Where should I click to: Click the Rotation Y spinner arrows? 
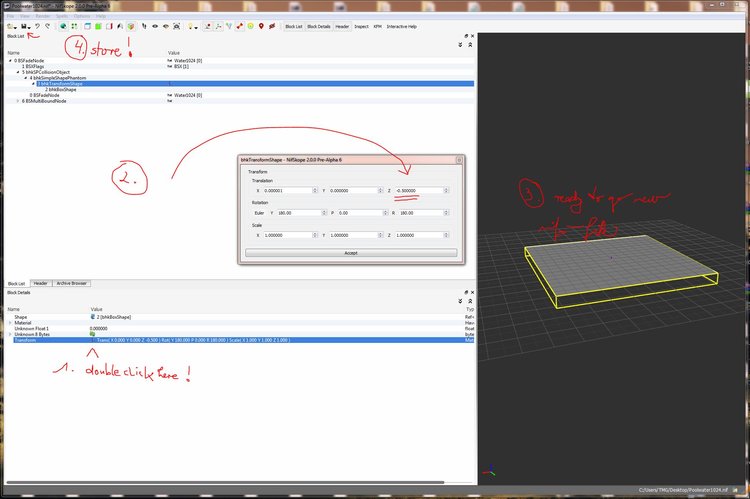pos(324,213)
